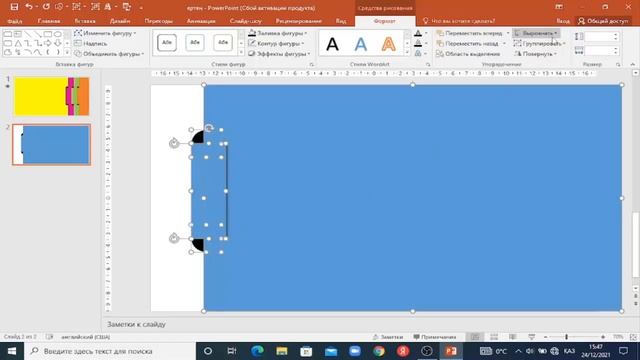Select the Формат tab
The image size is (640, 360).
click(x=384, y=21)
